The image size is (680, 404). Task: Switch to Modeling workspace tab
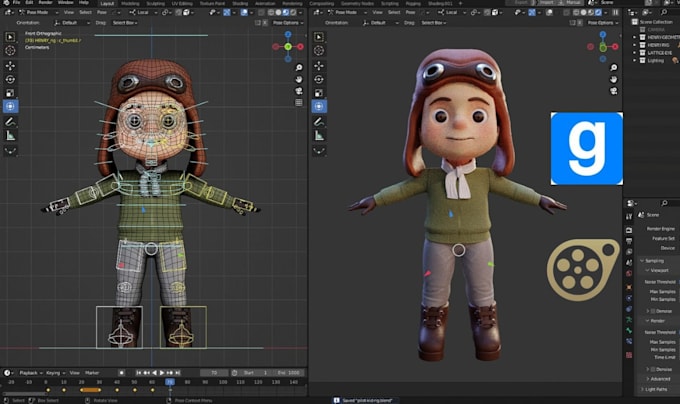[130, 3]
